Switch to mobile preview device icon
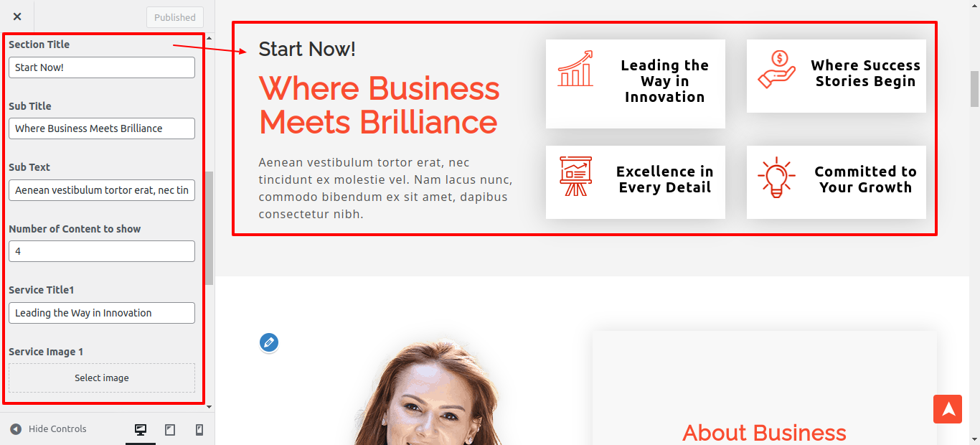Screen dimensions: 980x445 [x=199, y=429]
